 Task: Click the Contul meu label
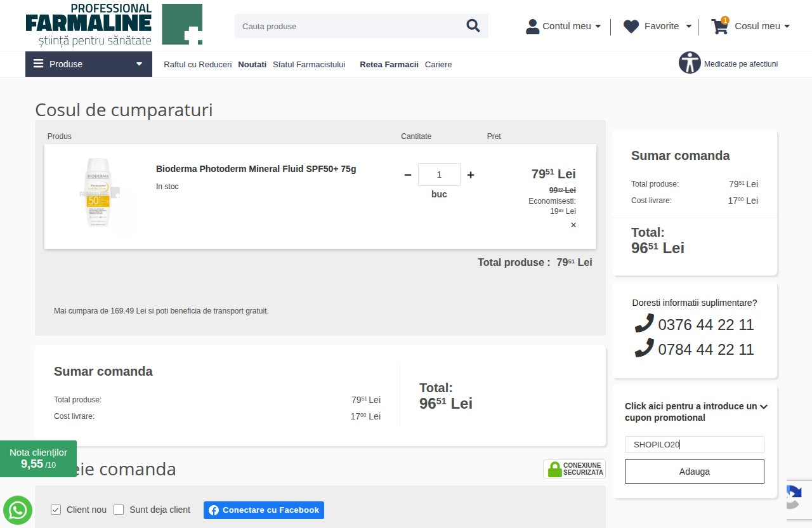566,26
